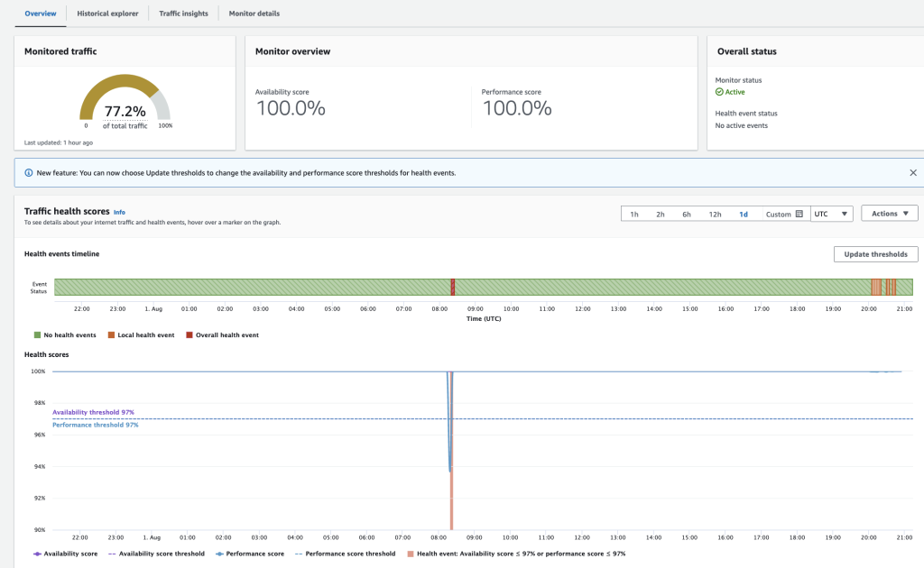
Task: Open the UTC timezone dropdown
Action: (830, 214)
